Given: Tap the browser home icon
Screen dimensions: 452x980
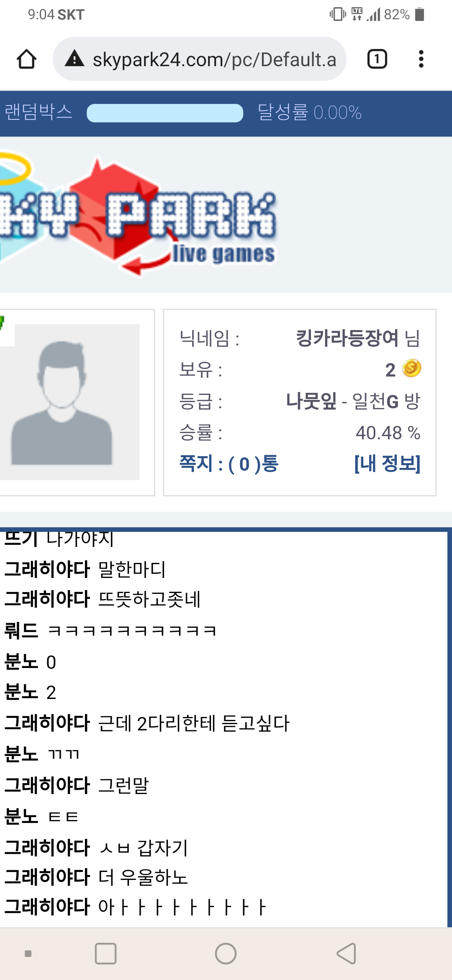Looking at the screenshot, I should (26, 59).
